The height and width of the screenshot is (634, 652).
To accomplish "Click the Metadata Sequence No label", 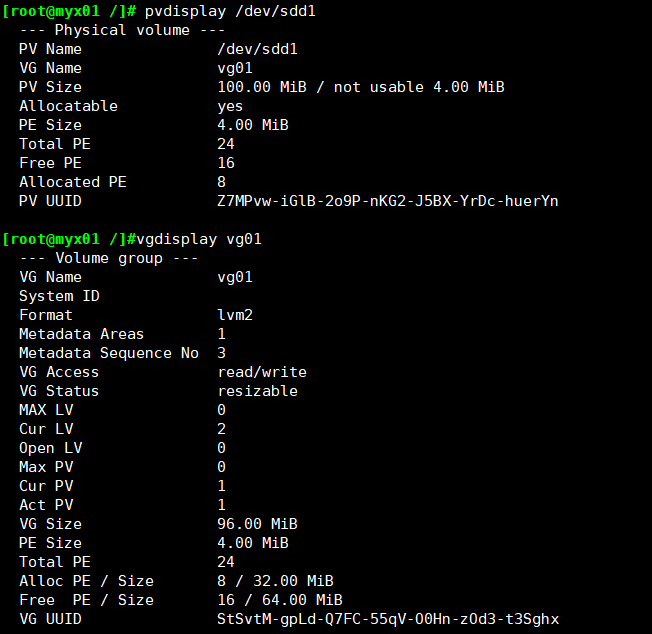I will 109,353.
